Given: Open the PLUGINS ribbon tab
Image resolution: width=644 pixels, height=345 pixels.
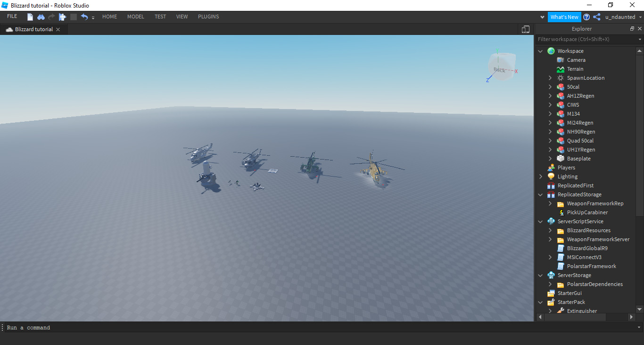Looking at the screenshot, I should pos(208,17).
